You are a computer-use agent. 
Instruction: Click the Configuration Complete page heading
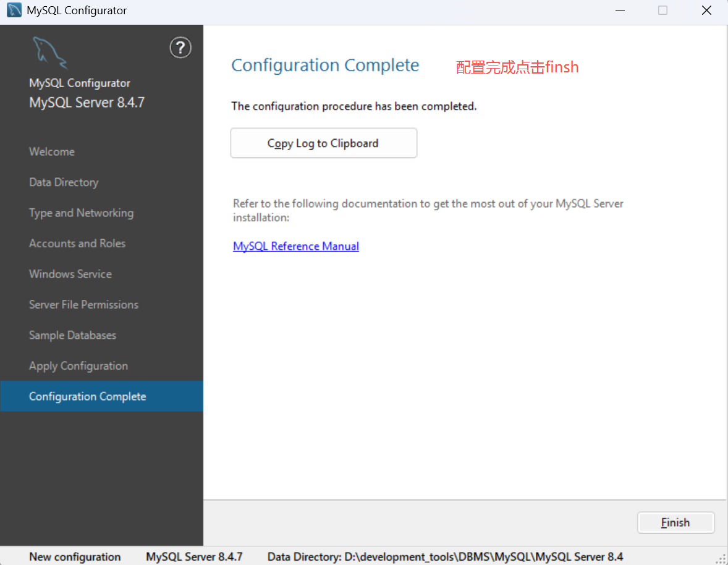(325, 66)
